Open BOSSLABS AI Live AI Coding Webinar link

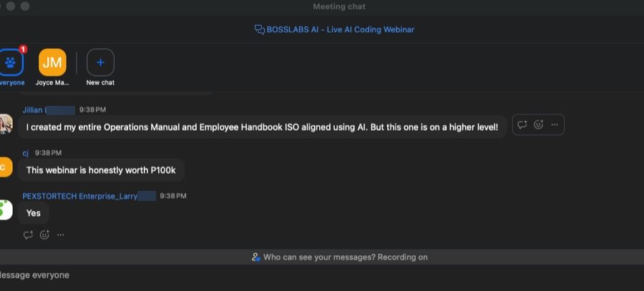[341, 29]
